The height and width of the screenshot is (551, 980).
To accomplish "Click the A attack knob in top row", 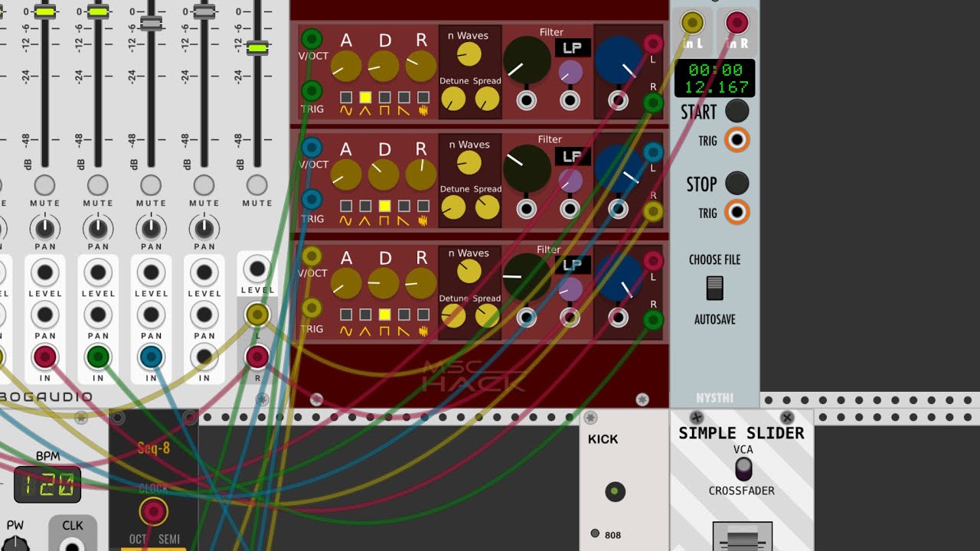I will pos(346,67).
